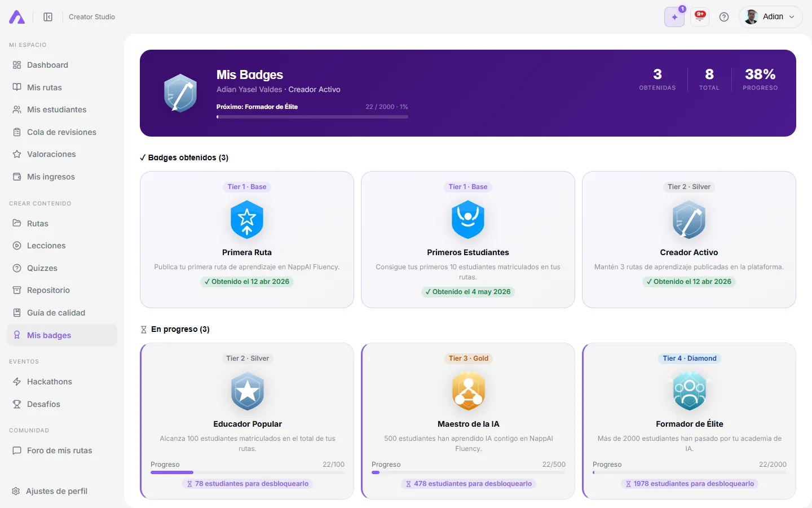
Task: Open Mis rutas from the sidebar
Action: coord(62,87)
